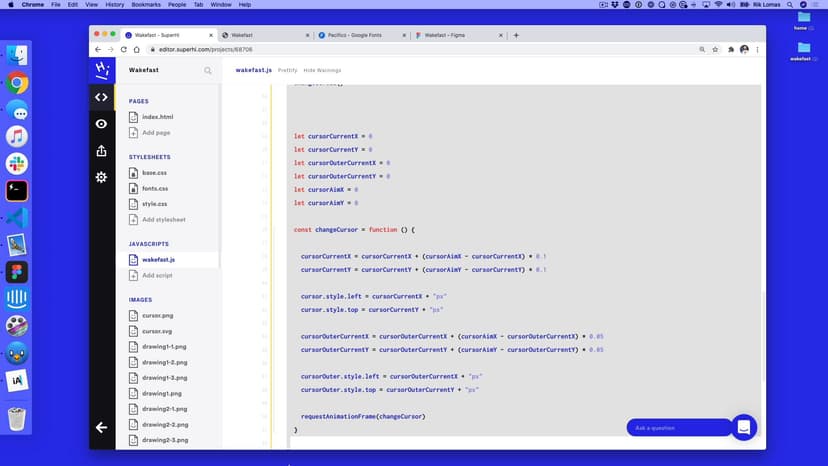828x466 pixels.
Task: Click the SuperHi logo icon
Action: coord(101,70)
